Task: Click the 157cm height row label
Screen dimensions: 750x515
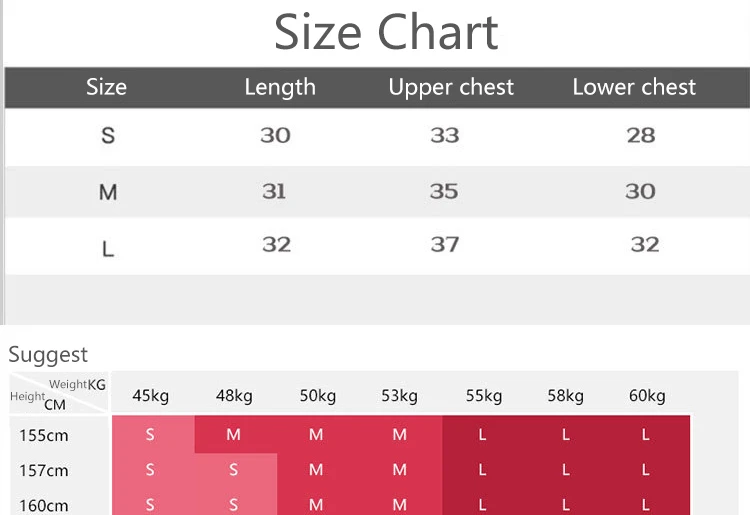Action: click(44, 471)
